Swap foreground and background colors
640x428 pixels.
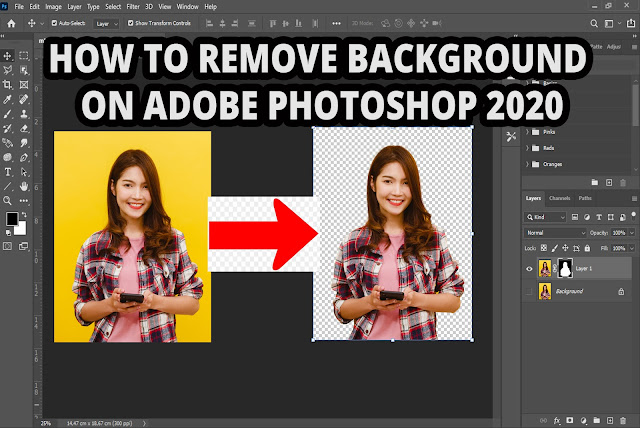24,215
